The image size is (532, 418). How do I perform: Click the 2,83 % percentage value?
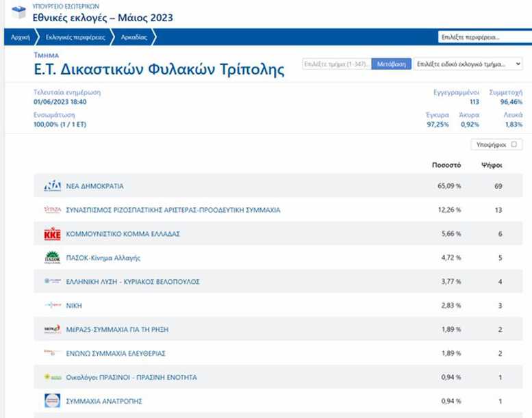[451, 305]
